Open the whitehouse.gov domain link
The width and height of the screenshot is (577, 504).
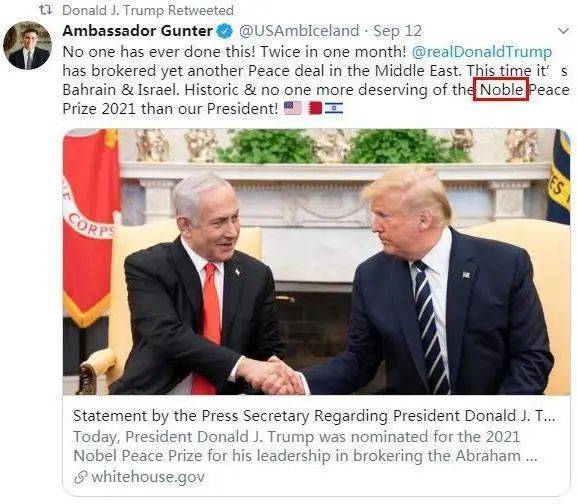click(148, 477)
